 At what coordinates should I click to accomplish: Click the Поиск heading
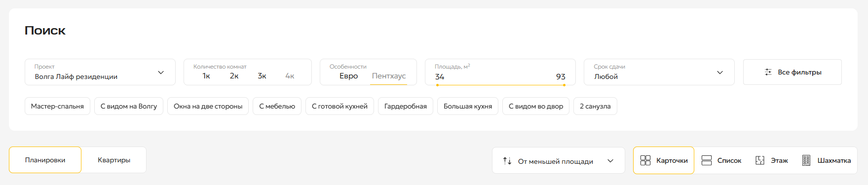tap(45, 31)
